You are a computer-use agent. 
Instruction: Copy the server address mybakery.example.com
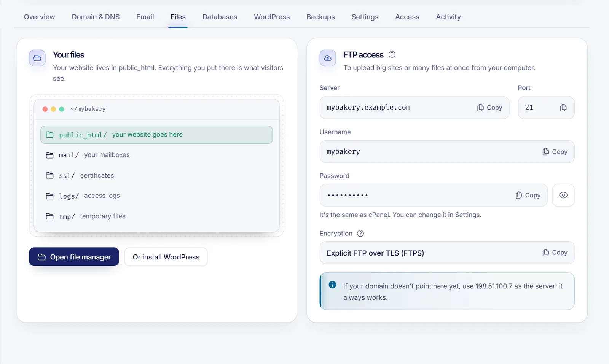[490, 108]
